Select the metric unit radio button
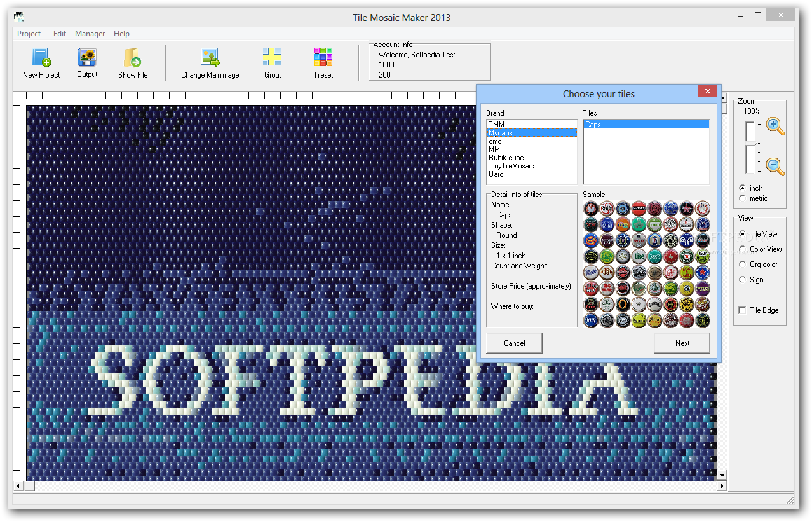This screenshot has width=812, height=522. (743, 198)
